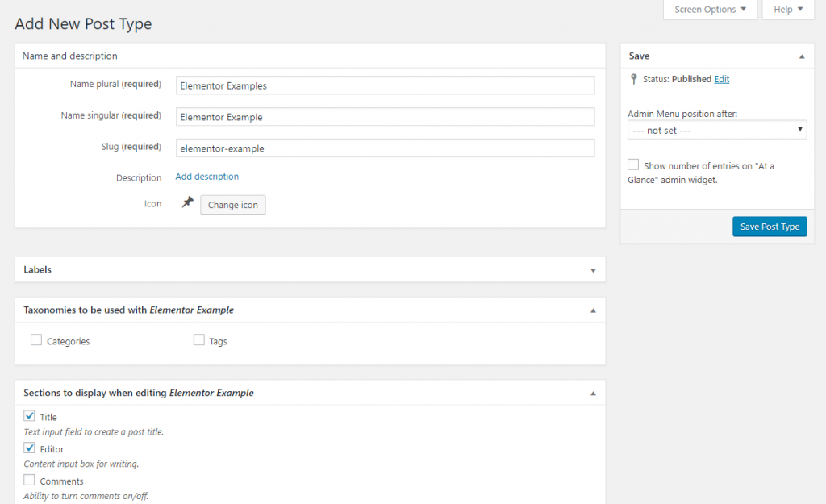Image resolution: width=826 pixels, height=504 pixels.
Task: Check the Tags taxonomy checkbox
Action: point(199,340)
